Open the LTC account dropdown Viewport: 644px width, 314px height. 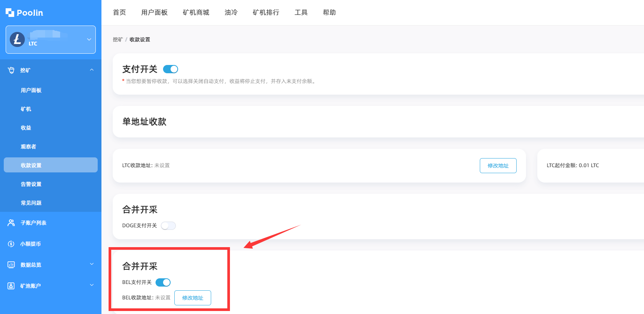[89, 39]
